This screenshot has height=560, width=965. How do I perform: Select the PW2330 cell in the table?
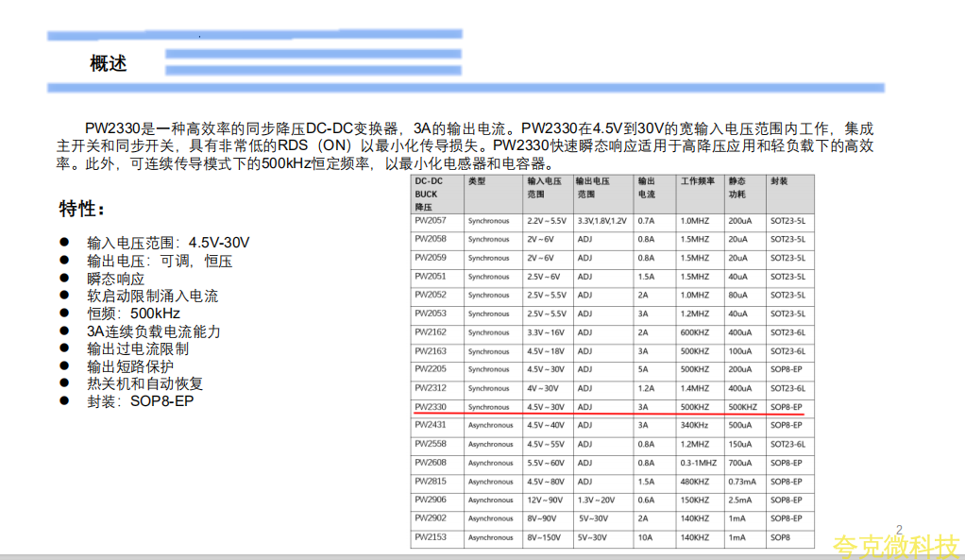431,407
